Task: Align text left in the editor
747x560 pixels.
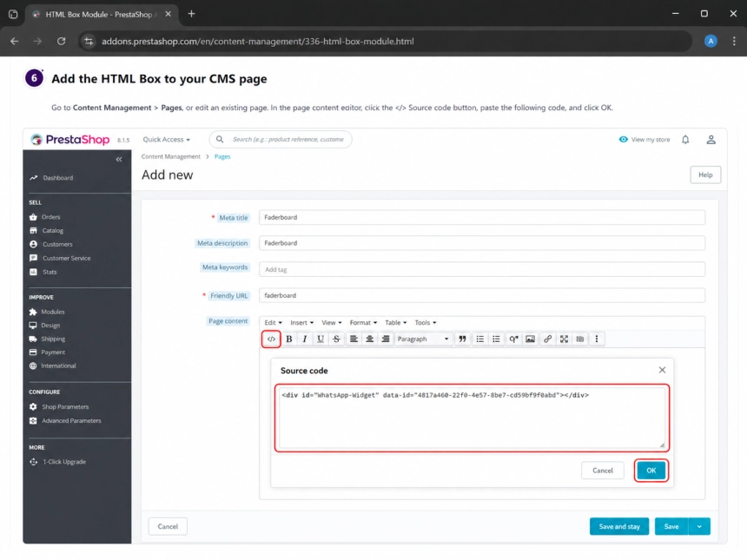Action: 354,339
